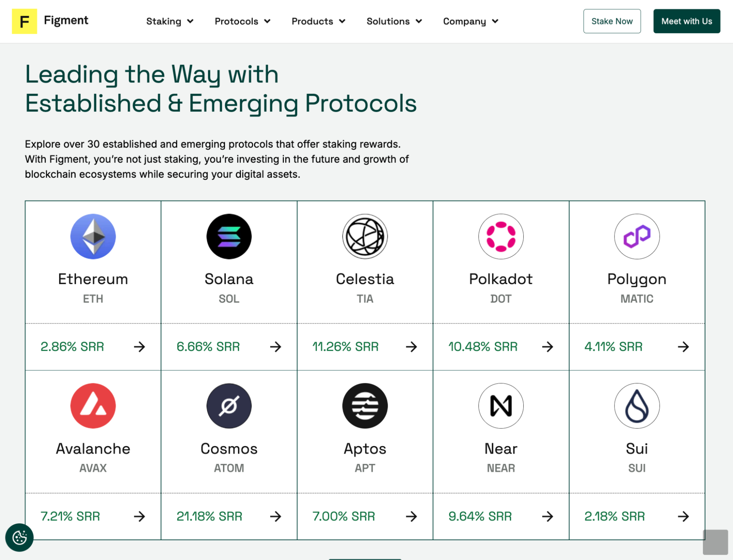Select the Polkadot pink dots icon

tap(501, 236)
